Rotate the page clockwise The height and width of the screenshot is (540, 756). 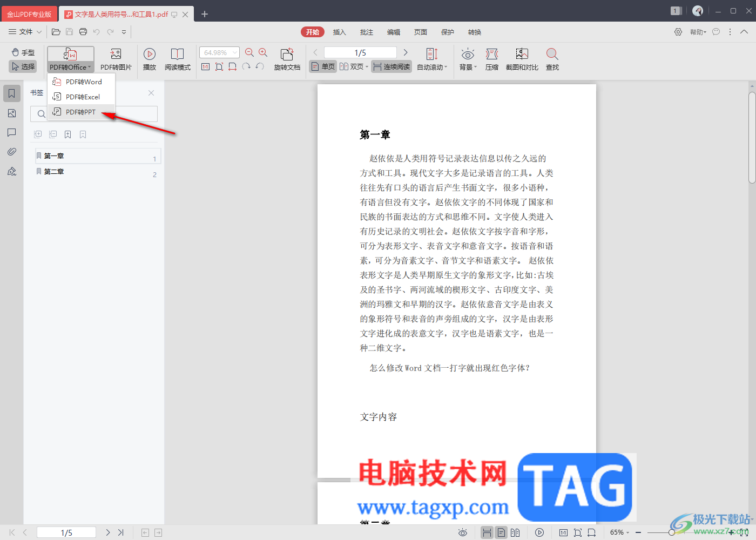pos(246,66)
